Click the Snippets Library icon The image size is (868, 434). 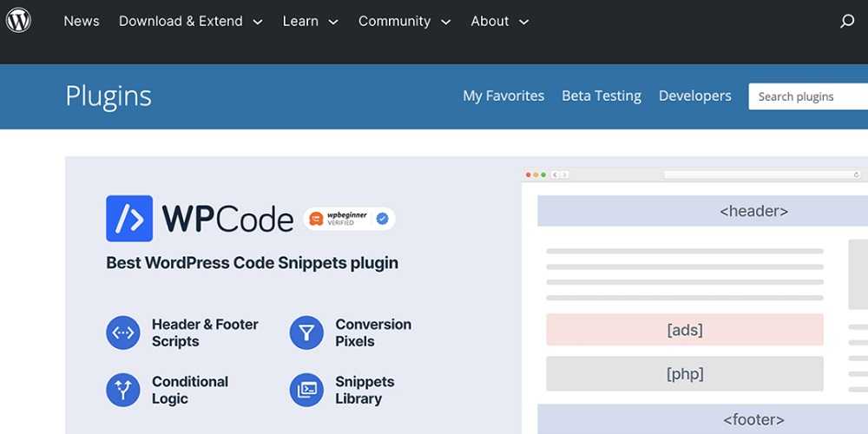(306, 390)
